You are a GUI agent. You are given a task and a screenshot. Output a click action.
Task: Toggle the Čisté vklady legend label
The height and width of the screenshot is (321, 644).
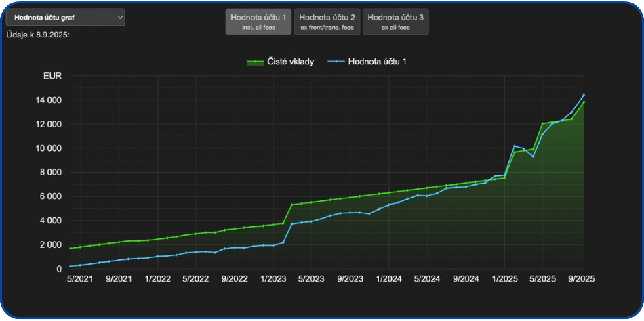point(290,62)
